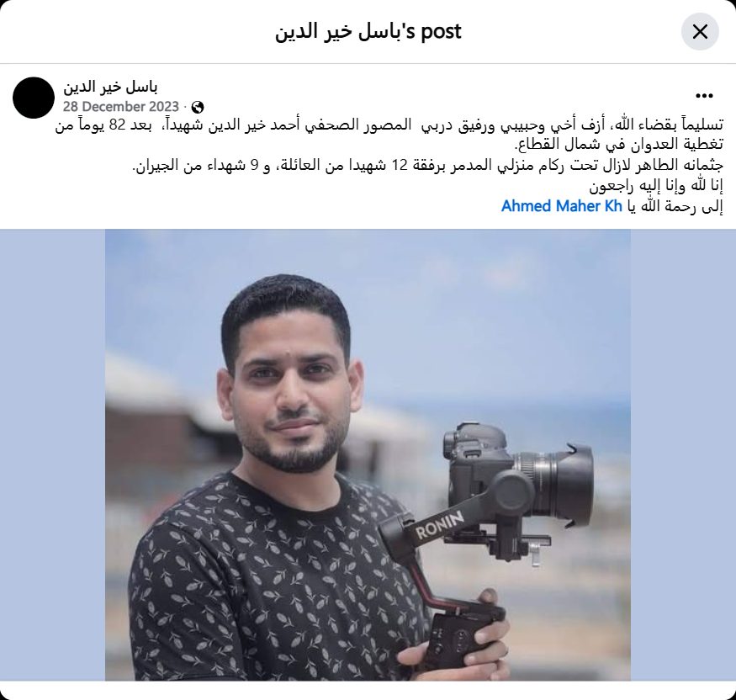Click the gimbal handle controls in photo
736x700 pixels.
click(451, 639)
